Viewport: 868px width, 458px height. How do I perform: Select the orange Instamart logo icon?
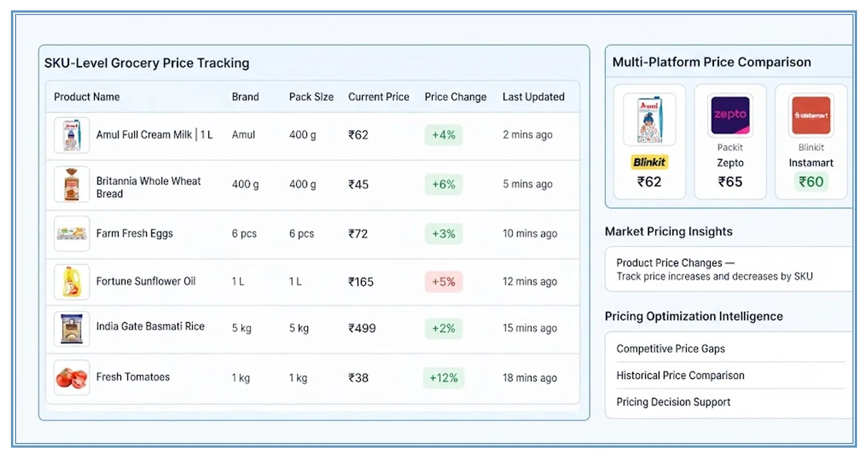point(811,116)
